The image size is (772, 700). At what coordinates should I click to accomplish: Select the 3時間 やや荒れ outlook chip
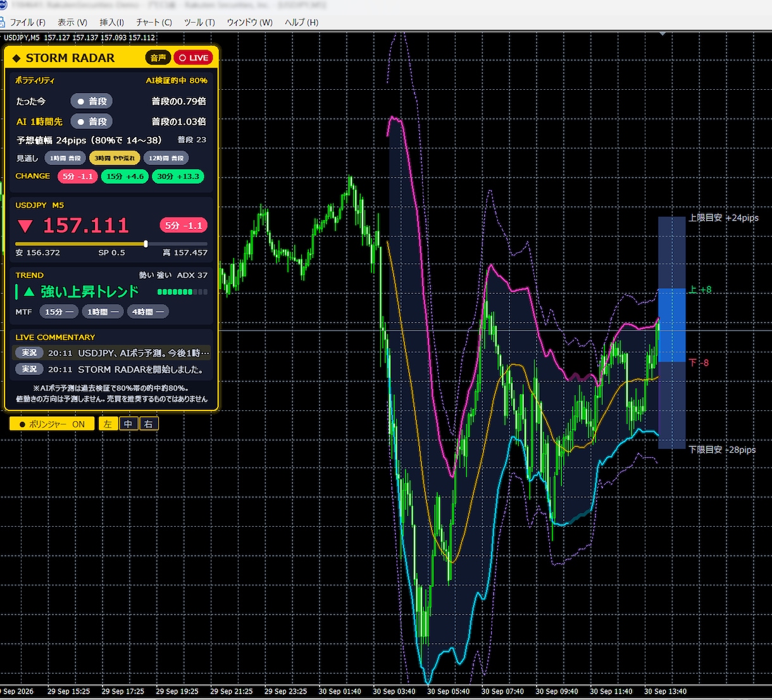115,158
